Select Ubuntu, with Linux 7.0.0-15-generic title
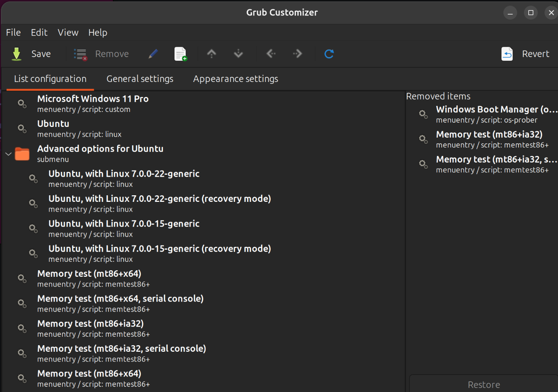558x392 pixels. tap(124, 223)
